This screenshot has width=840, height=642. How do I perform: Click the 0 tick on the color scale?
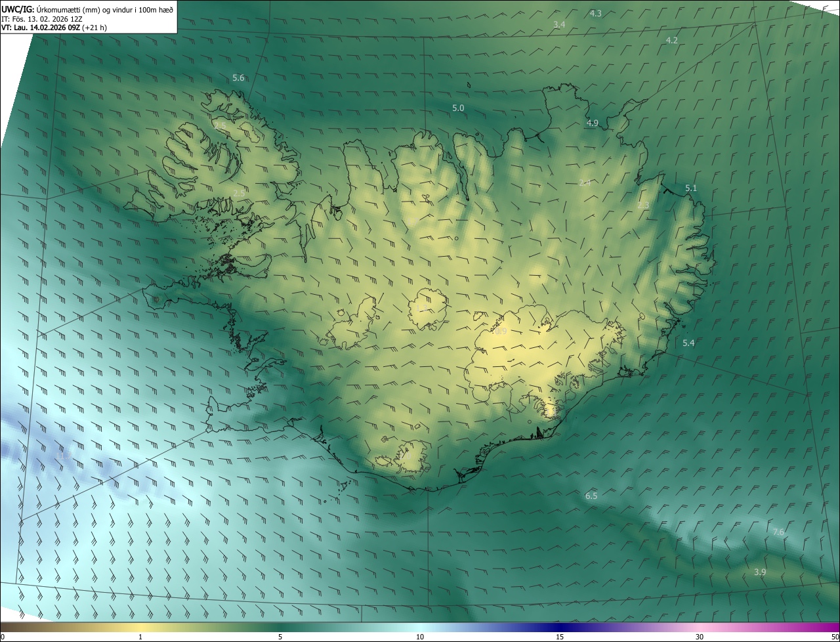coord(3,637)
